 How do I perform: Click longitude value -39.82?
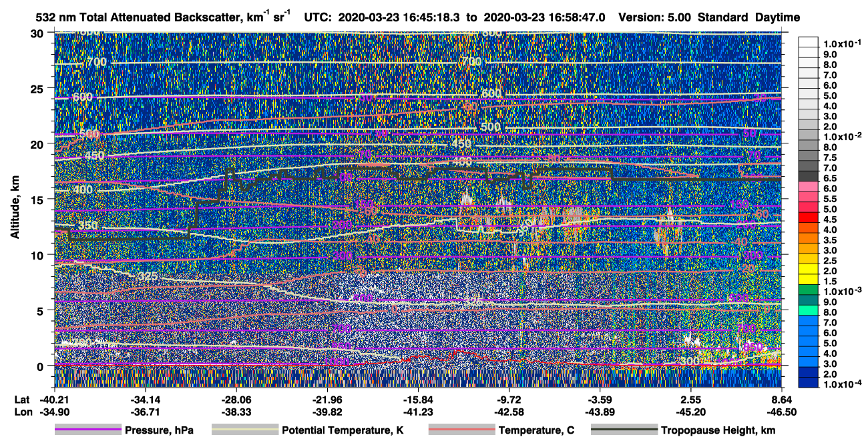click(327, 412)
